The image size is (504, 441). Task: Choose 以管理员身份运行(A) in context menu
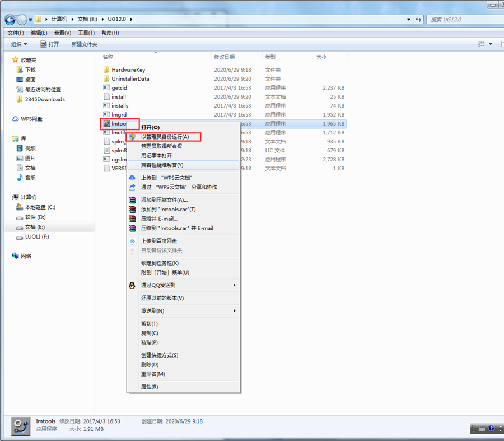(183, 137)
